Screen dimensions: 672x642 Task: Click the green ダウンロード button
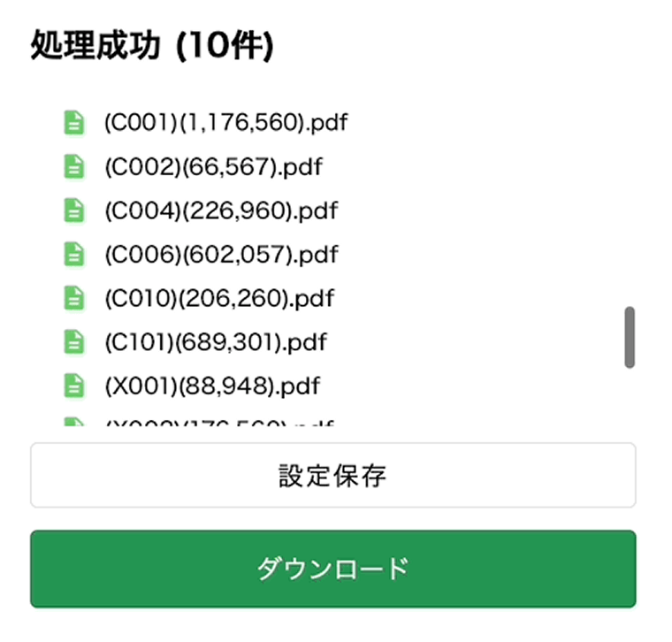click(333, 569)
